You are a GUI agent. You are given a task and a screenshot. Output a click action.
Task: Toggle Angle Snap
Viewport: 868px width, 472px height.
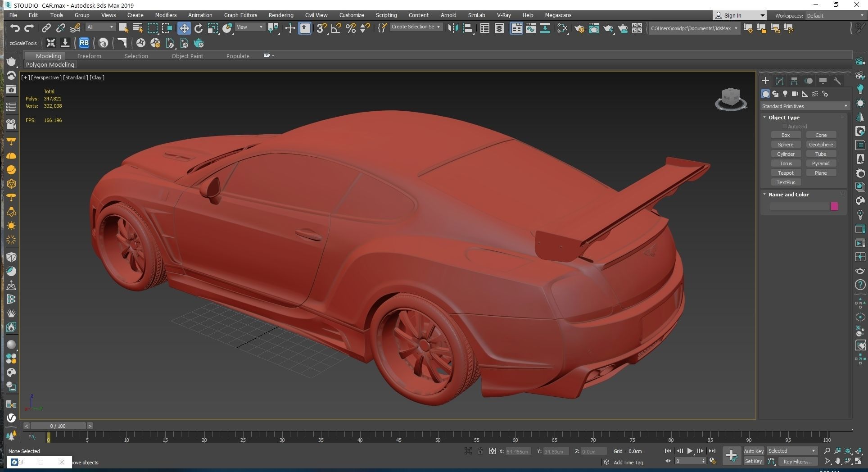click(x=336, y=28)
